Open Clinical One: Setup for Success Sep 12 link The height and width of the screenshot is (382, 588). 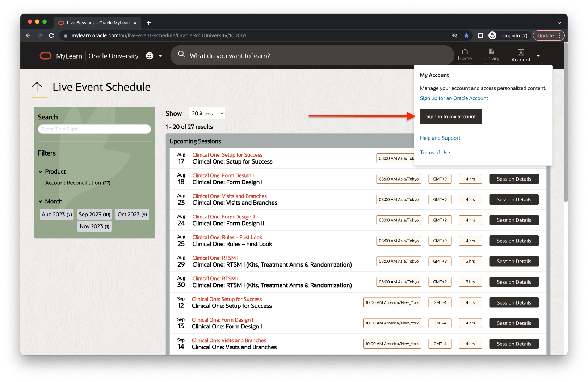227,299
